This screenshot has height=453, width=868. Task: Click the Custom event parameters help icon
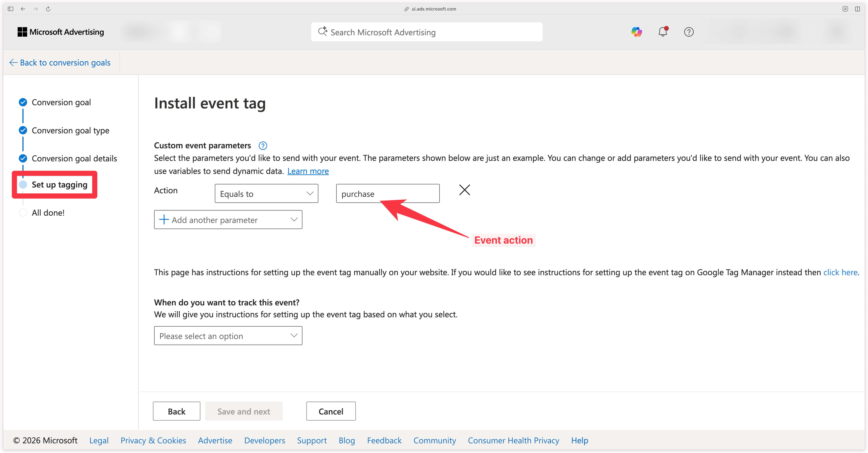point(262,146)
